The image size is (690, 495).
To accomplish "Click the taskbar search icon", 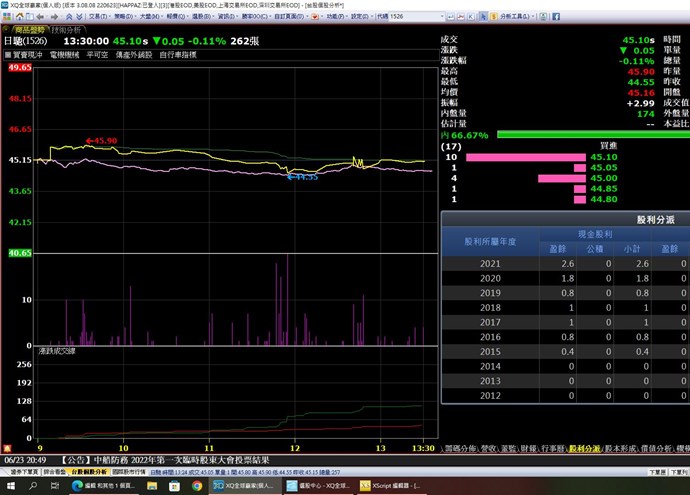I will click(x=32, y=485).
